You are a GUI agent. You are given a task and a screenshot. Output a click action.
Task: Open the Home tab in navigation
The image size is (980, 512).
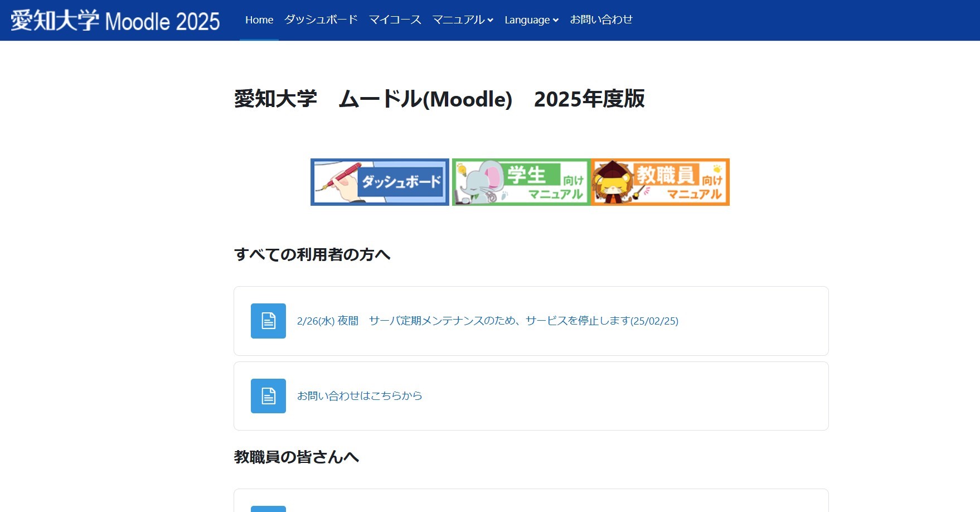point(259,20)
